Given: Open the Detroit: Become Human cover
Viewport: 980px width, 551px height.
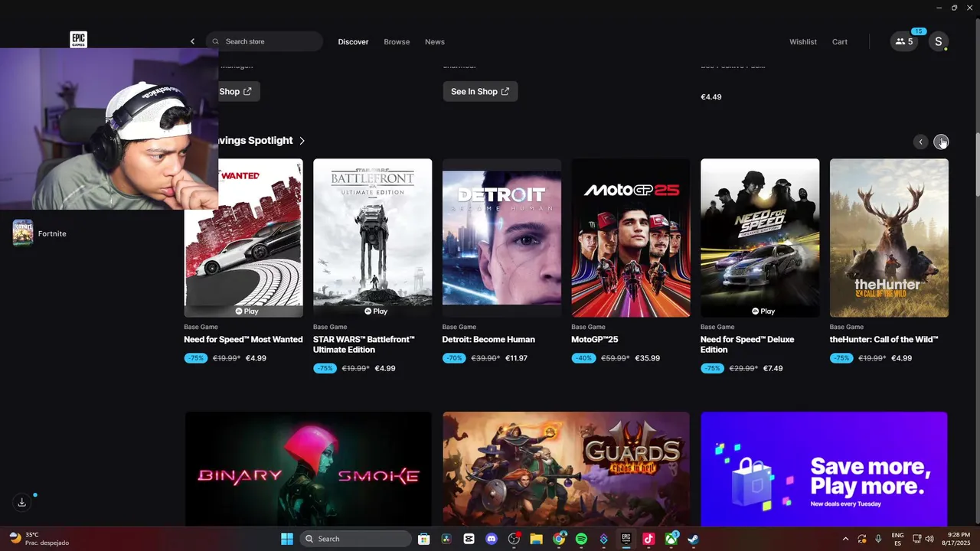Looking at the screenshot, I should [501, 238].
